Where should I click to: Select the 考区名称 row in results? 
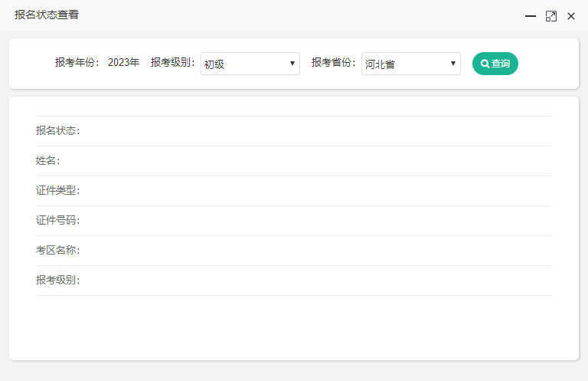[x=293, y=251]
